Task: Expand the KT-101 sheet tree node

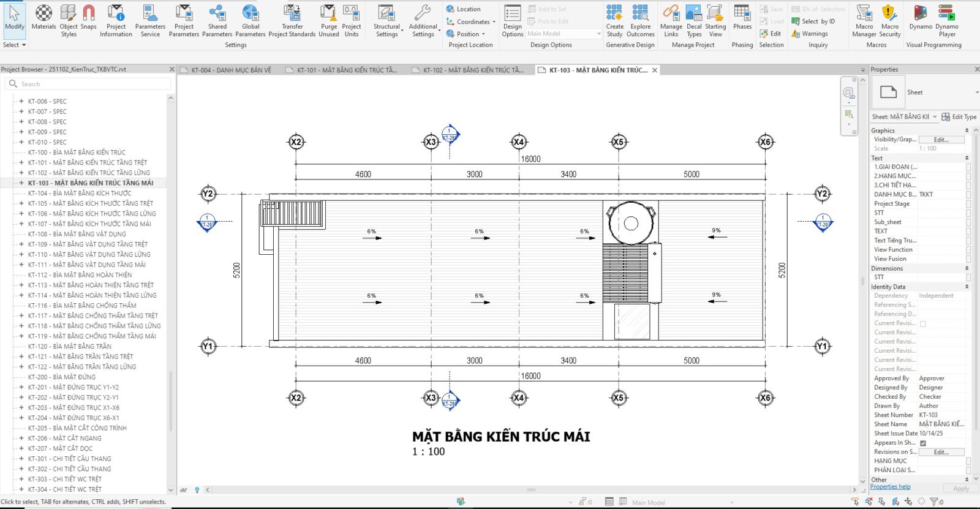Action: pos(21,162)
